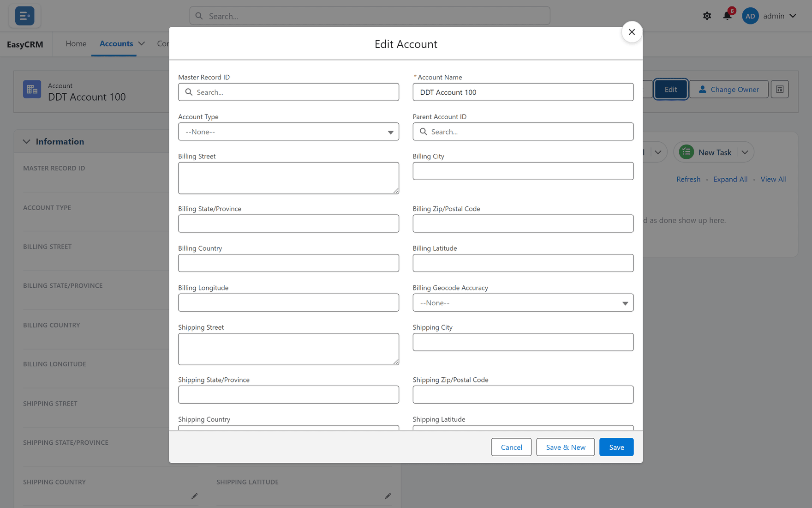
Task: Click the View All link
Action: 773,179
